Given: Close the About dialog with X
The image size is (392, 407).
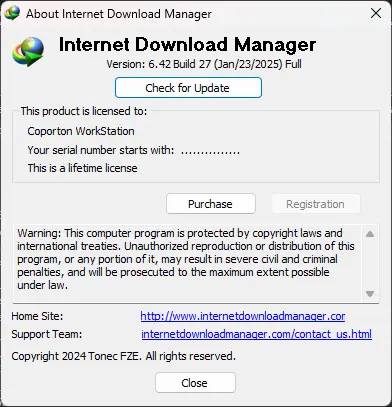Looking at the screenshot, I should tap(376, 13).
